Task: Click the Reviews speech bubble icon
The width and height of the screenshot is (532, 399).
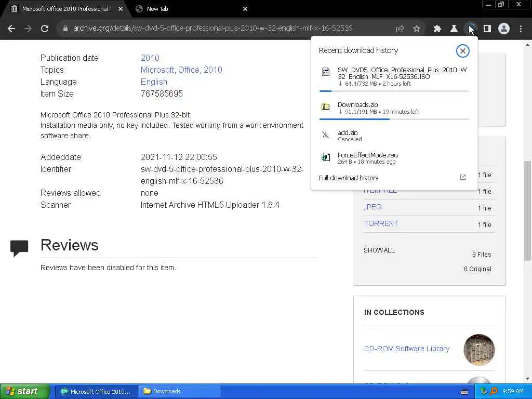Action: 19,248
